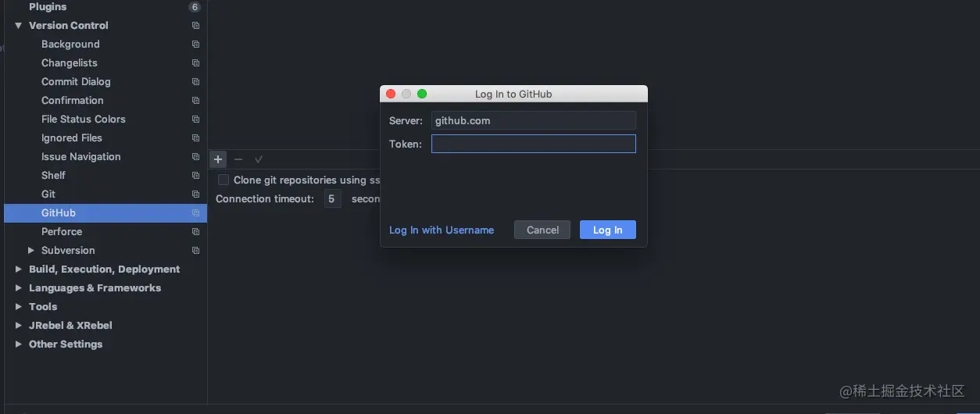The width and height of the screenshot is (980, 414).
Task: Click the project-level icon beside Shelf
Action: (195, 176)
